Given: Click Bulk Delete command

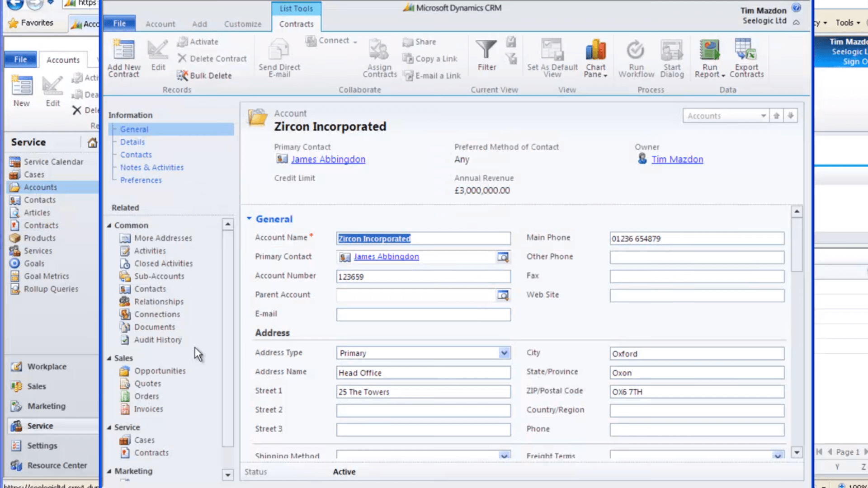Looking at the screenshot, I should click(205, 75).
